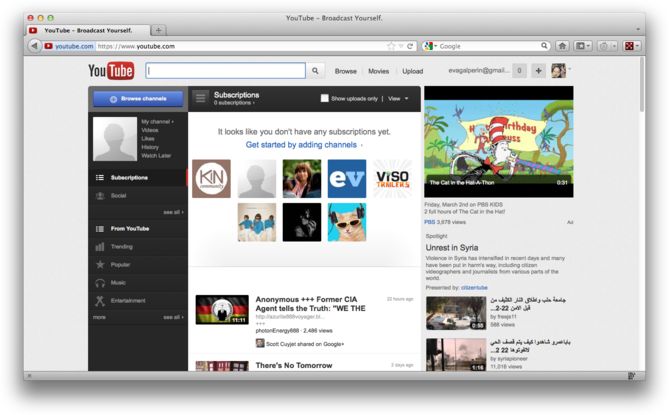This screenshot has width=669, height=415.
Task: Click the Browse channels button
Action: [x=138, y=99]
